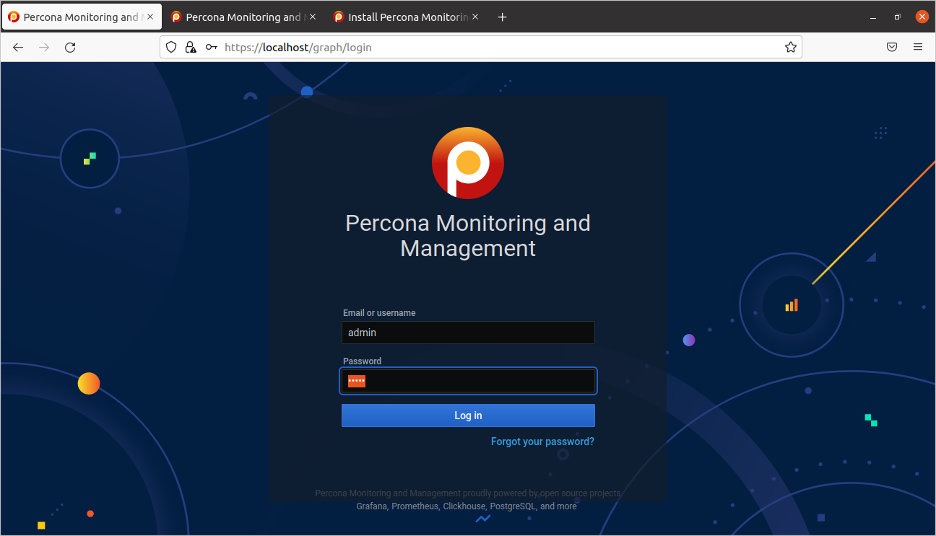Close the browser window
Screen dimensions: 936x536
coord(922,17)
